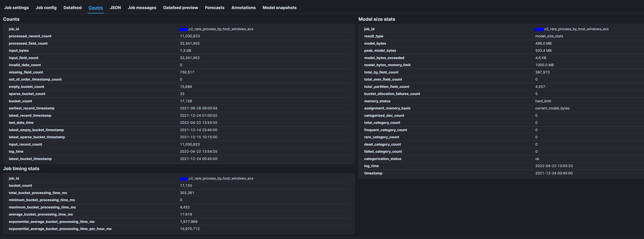This screenshot has width=644, height=239.
Task: Click the Counts section heading
Action: pyautogui.click(x=11, y=19)
